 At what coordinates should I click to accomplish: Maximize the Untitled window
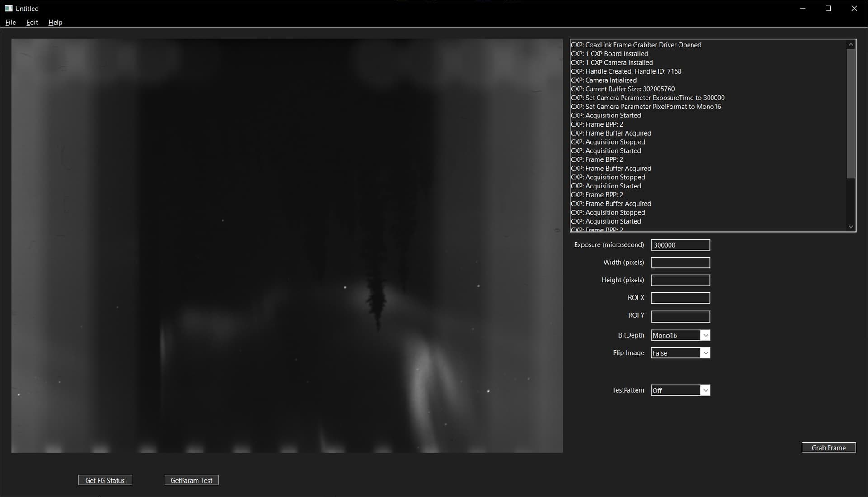click(828, 8)
